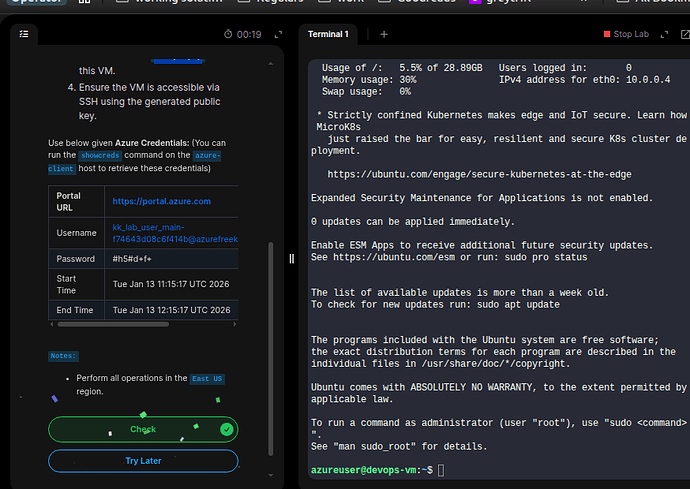Click the Password value in credentials table
This screenshot has width=690, height=489.
click(133, 258)
